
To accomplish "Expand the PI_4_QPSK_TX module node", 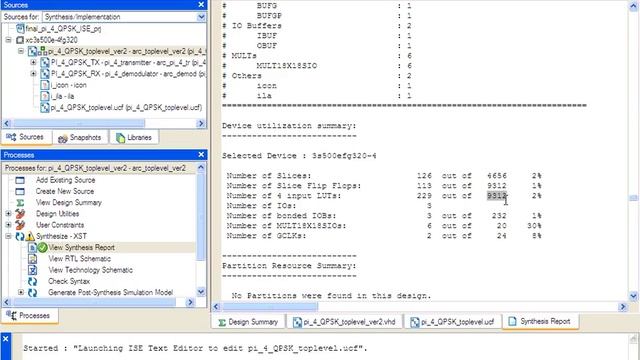I will coord(33,62).
